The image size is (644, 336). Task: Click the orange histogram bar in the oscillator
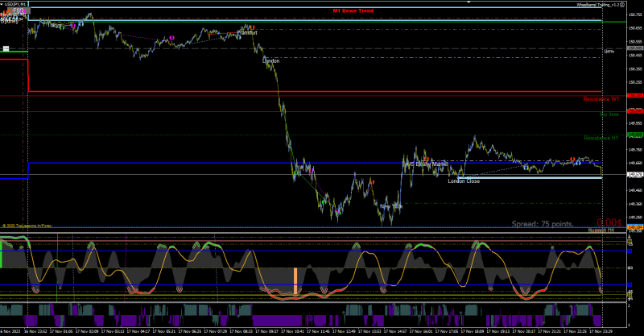(295, 281)
